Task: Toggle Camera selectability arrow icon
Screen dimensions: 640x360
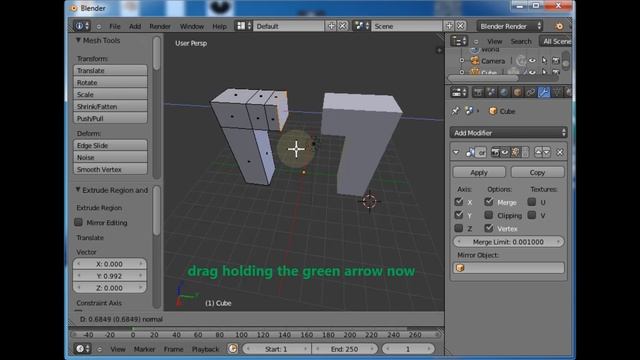Action: [x=544, y=60]
